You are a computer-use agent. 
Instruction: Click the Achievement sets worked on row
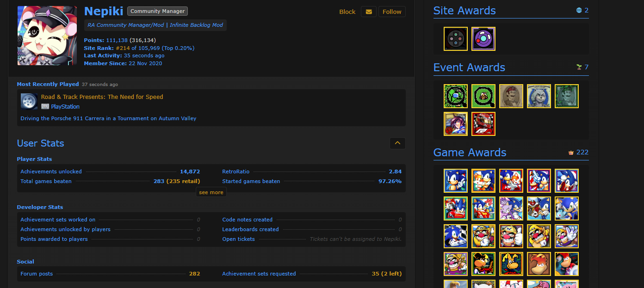pos(110,220)
